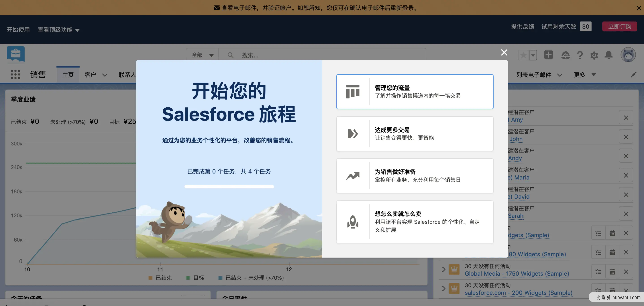Click 开始使用 in top bar
644x306 pixels.
(x=18, y=30)
